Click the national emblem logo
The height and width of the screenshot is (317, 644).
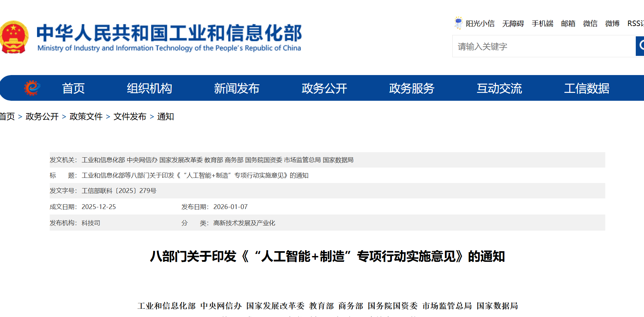tap(14, 37)
